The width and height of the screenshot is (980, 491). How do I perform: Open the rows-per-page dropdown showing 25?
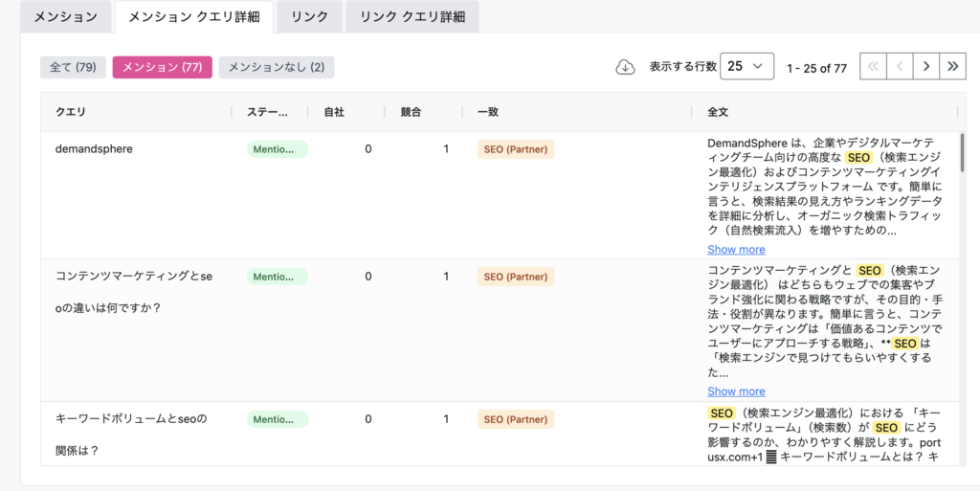[746, 66]
